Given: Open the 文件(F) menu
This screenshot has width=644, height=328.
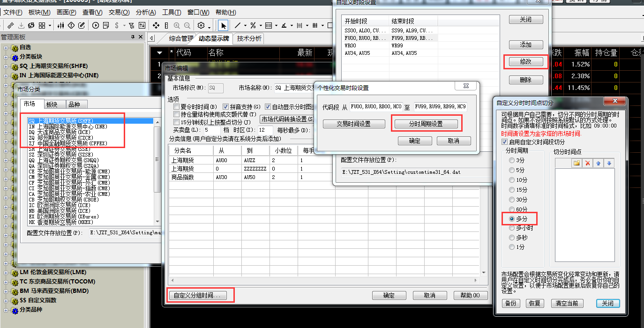Looking at the screenshot, I should [x=13, y=12].
